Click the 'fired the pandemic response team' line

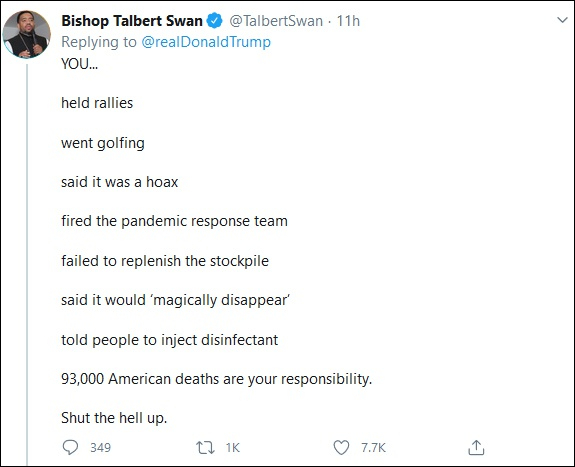(174, 221)
